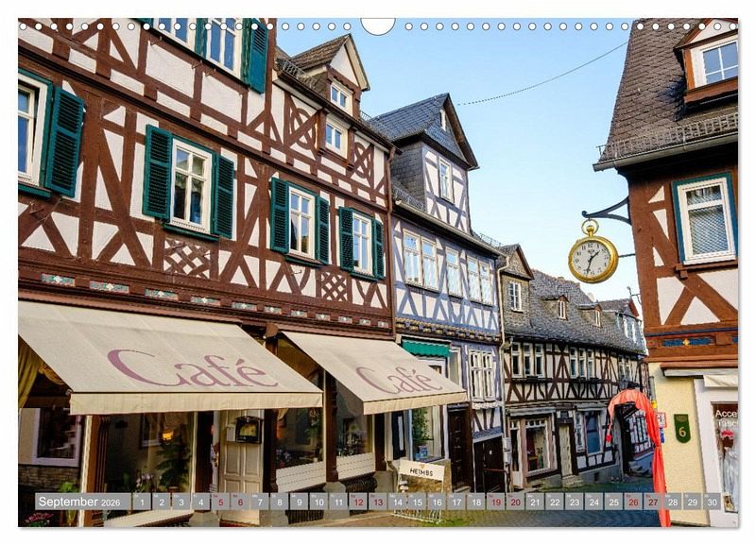
Task: Select day 30 in the calendar strip
Action: [x=712, y=502]
